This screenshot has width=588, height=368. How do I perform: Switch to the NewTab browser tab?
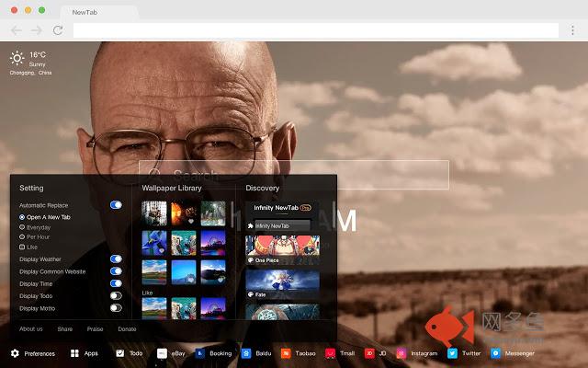click(99, 12)
